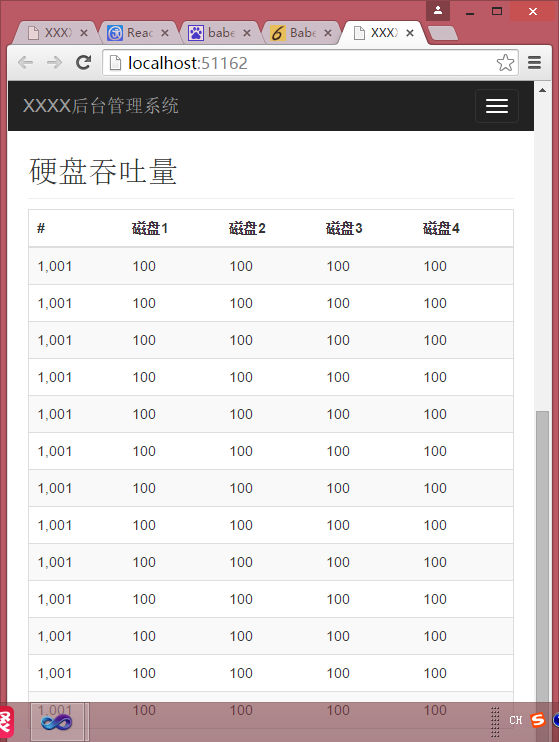559x742 pixels.
Task: Click the 磁盘3 column header
Action: pos(344,229)
